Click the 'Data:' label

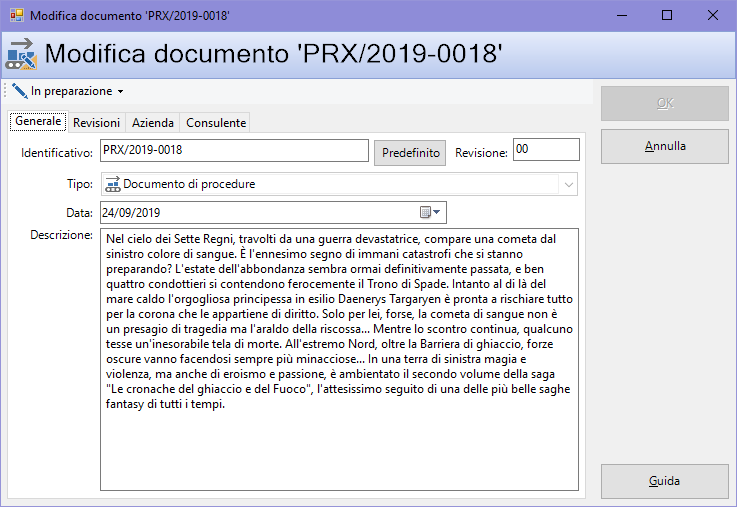pos(79,213)
